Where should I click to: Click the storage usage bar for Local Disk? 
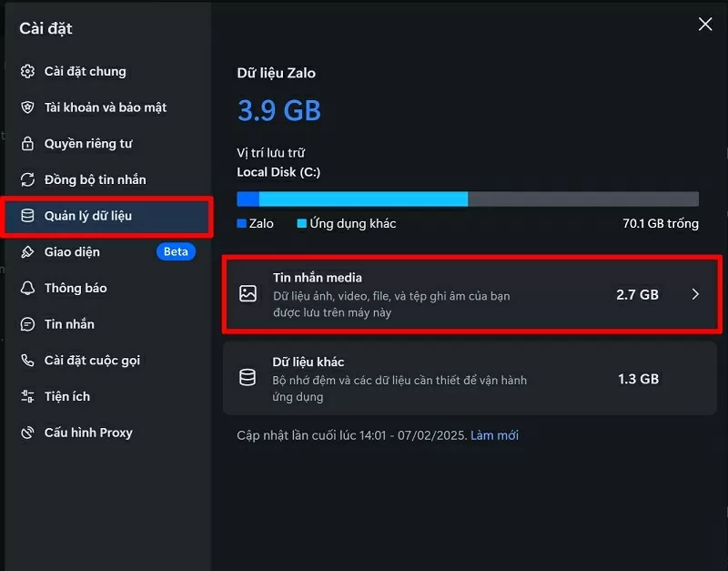click(468, 199)
